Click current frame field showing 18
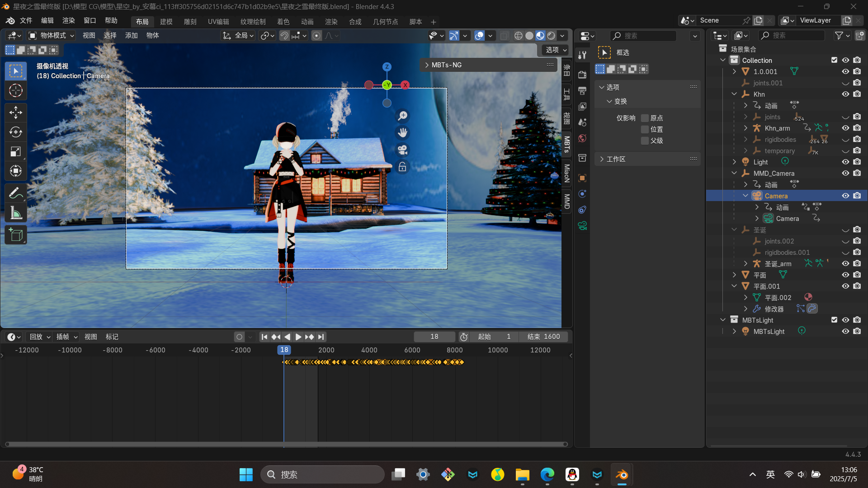Viewport: 868px width, 488px height. (x=434, y=337)
